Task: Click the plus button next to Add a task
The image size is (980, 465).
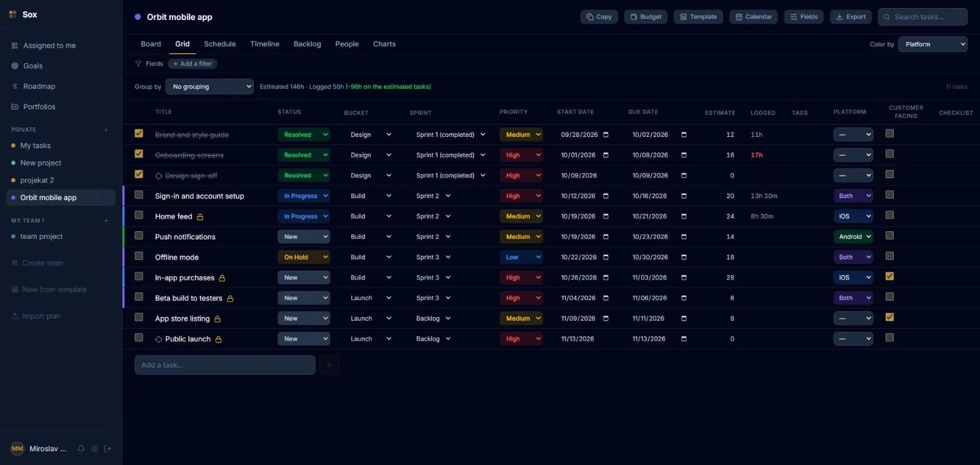Action: click(329, 365)
